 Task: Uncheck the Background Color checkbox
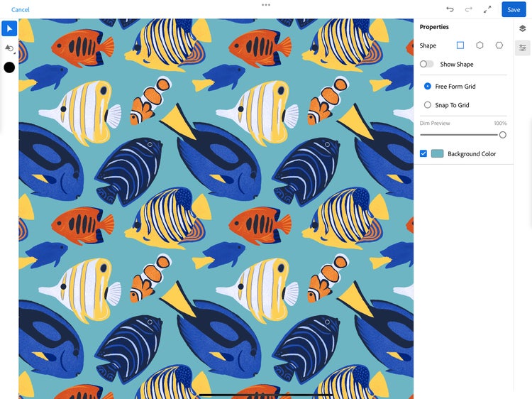(423, 153)
